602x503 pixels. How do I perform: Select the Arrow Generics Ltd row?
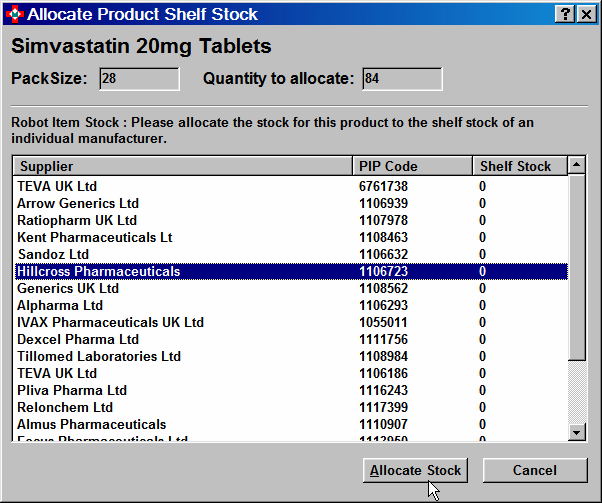pyautogui.click(x=78, y=203)
